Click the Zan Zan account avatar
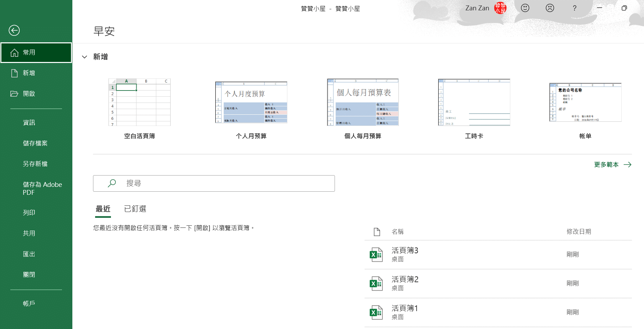Screen dimensions: 644x329 click(500, 8)
